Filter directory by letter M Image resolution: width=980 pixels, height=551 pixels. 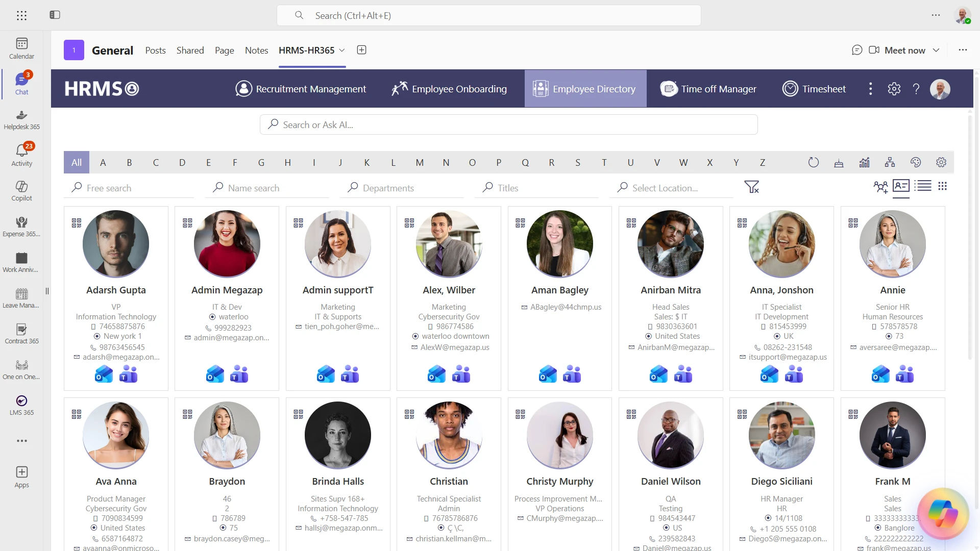pyautogui.click(x=420, y=162)
